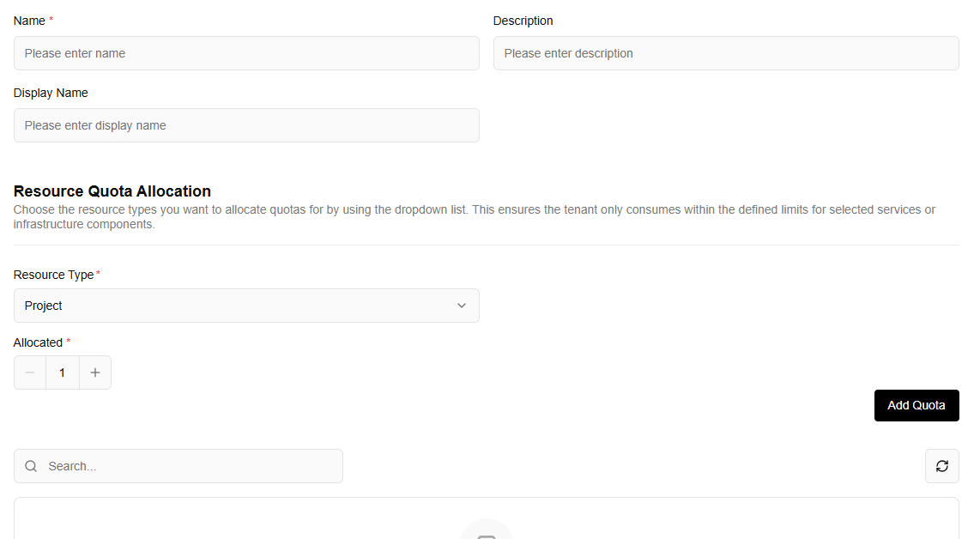Expand the Resource Type chevron arrow
Image resolution: width=980 pixels, height=539 pixels.
point(462,306)
